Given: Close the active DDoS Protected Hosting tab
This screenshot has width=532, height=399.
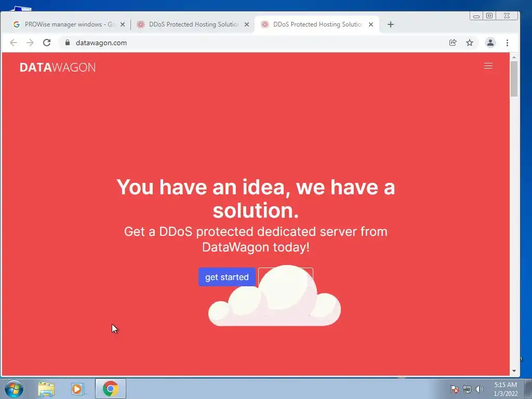Looking at the screenshot, I should pyautogui.click(x=371, y=24).
